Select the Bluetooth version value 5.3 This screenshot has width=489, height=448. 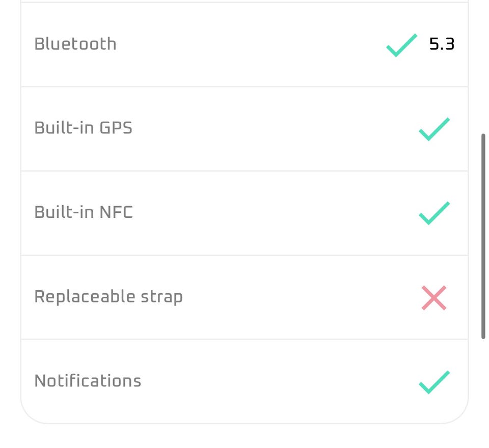[442, 44]
